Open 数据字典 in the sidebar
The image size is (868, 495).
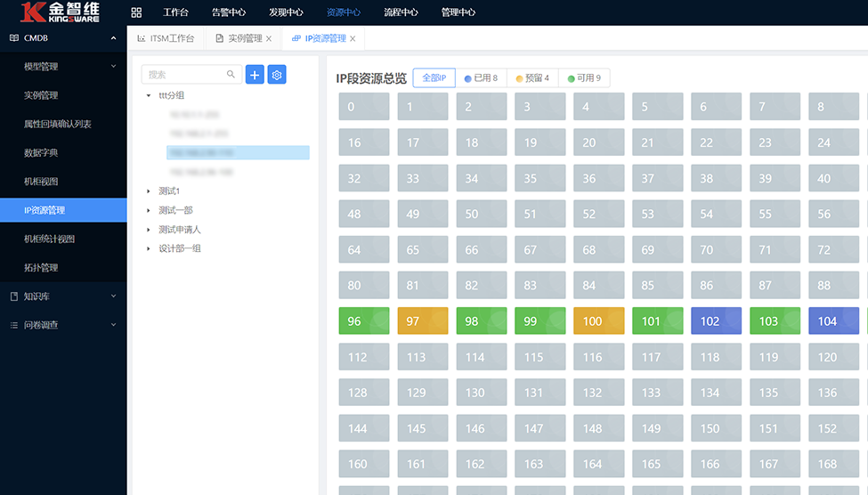pos(63,153)
